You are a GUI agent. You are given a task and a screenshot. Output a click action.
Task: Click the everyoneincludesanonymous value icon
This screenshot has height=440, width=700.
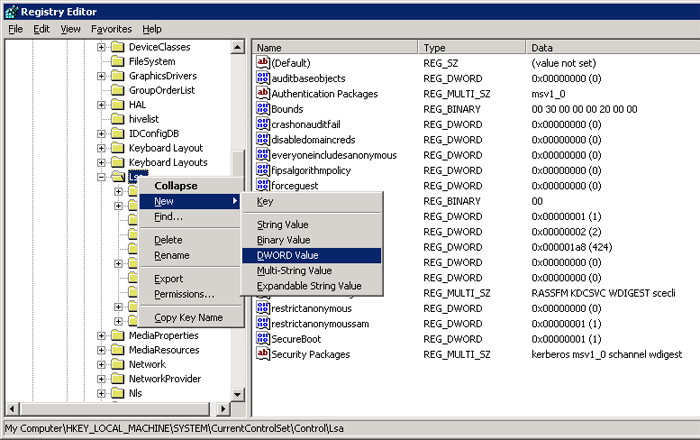[x=263, y=154]
